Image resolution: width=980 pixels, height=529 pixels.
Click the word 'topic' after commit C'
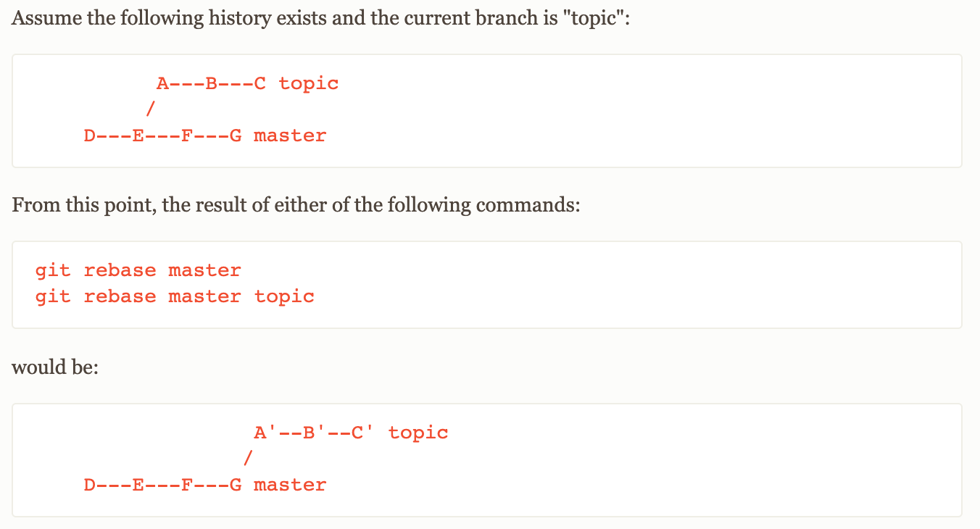click(x=418, y=433)
